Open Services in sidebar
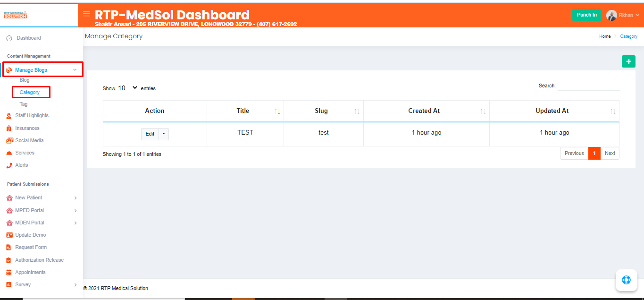The image size is (644, 300). [x=25, y=153]
